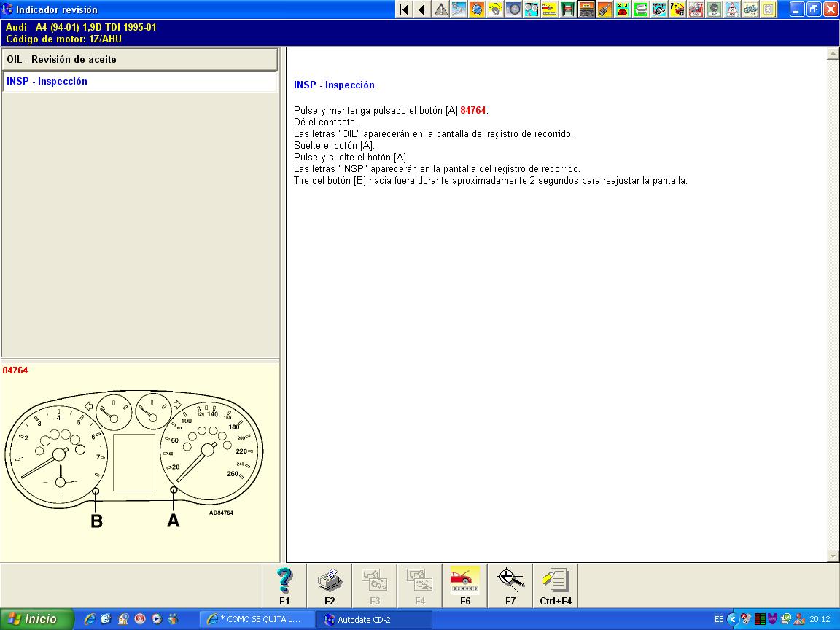Click the red 84764 reference link
The height and width of the screenshot is (630, 840).
473,110
